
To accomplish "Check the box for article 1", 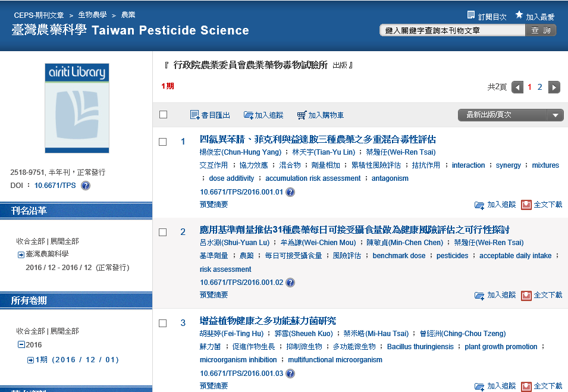I will [163, 142].
